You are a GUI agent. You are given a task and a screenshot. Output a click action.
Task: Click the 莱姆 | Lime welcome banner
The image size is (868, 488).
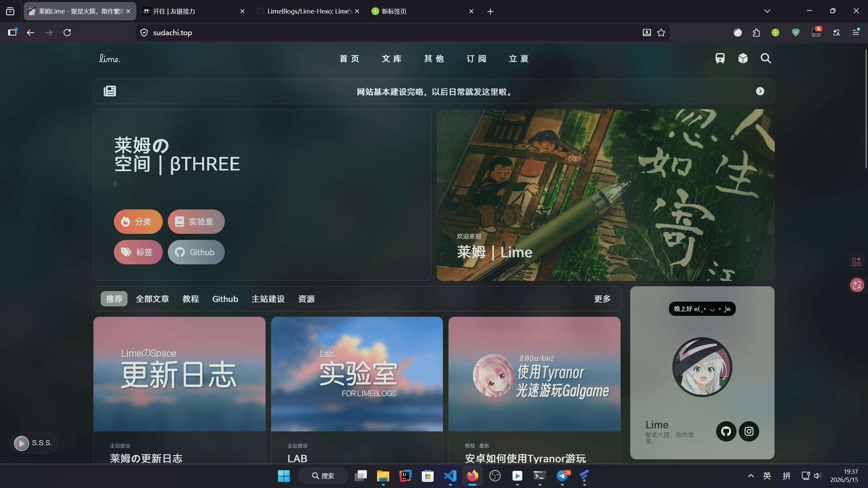tap(605, 195)
